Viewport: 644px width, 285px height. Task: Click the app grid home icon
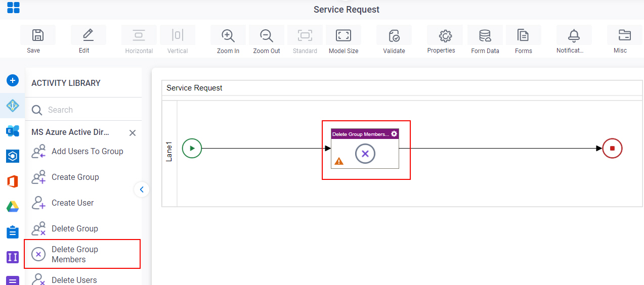[x=13, y=8]
